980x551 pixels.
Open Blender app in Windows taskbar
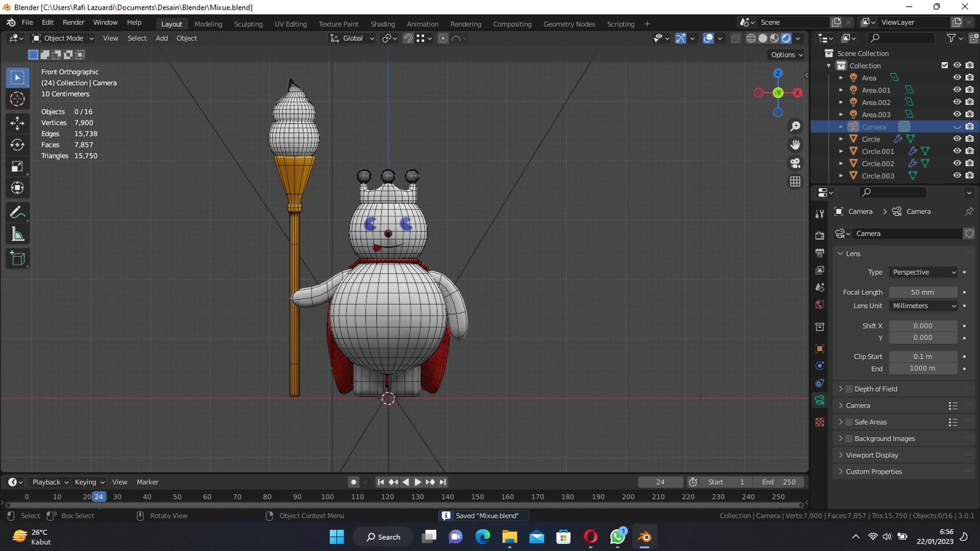tap(645, 537)
